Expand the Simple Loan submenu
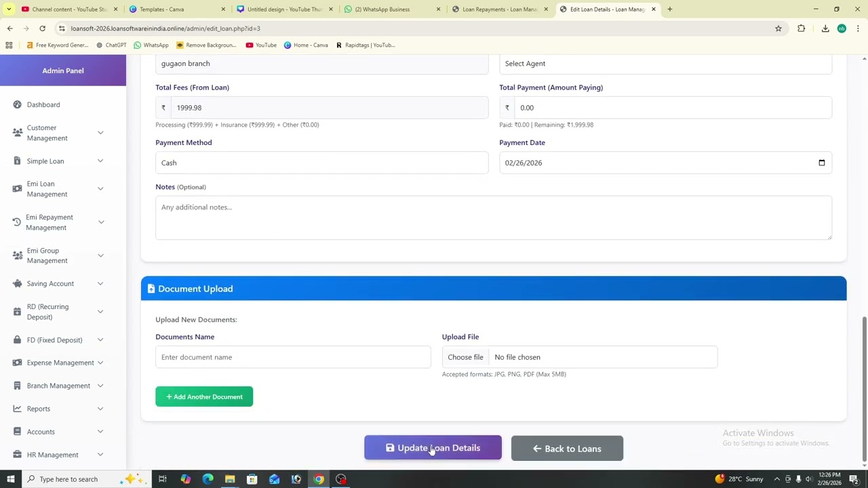Viewport: 868px width, 488px height. coord(100,161)
